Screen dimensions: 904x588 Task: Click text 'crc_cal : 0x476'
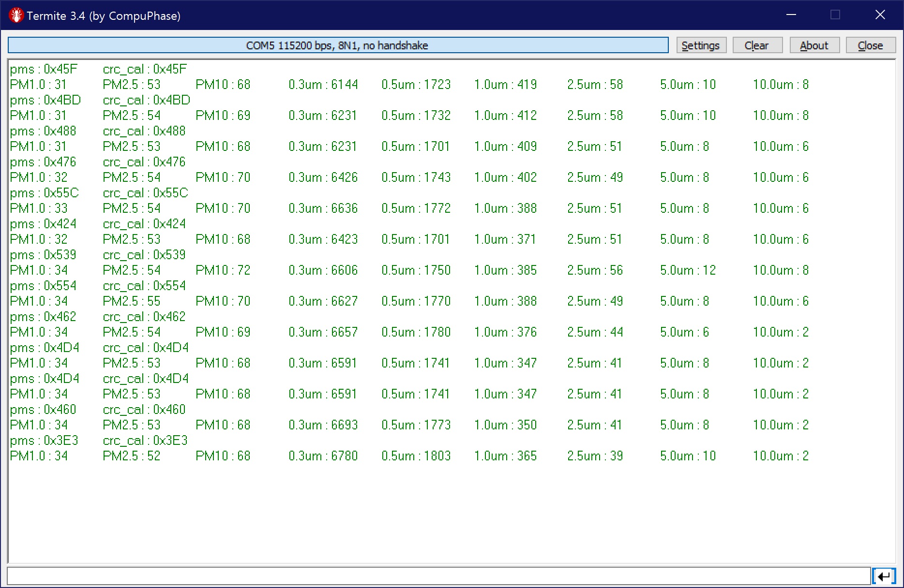click(144, 162)
